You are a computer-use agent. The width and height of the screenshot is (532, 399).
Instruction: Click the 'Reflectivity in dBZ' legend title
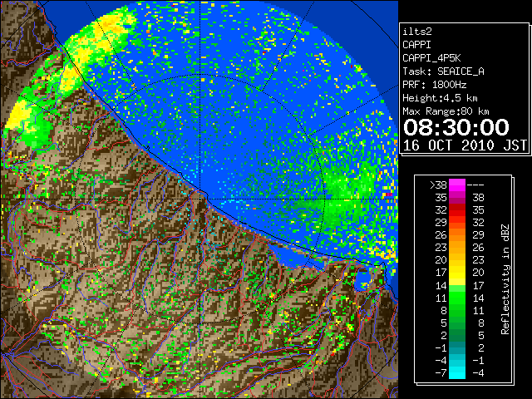505,279
